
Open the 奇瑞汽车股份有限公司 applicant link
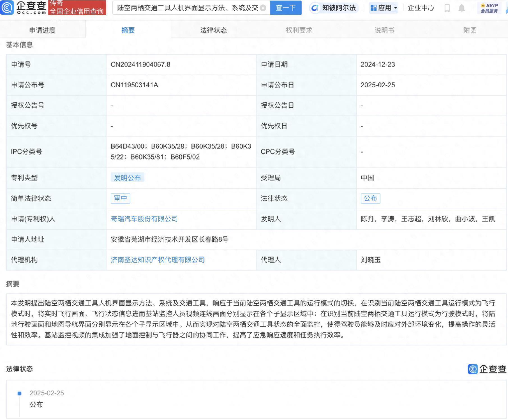[x=144, y=219]
